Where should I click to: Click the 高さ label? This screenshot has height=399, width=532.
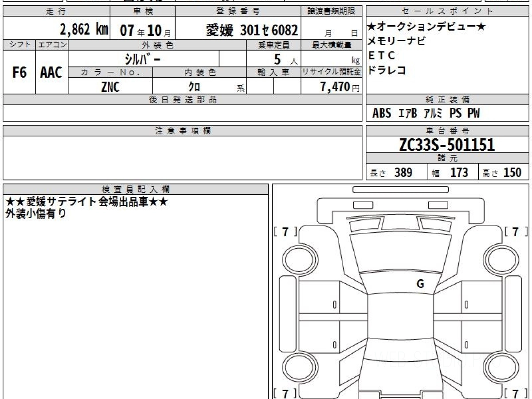(490, 174)
